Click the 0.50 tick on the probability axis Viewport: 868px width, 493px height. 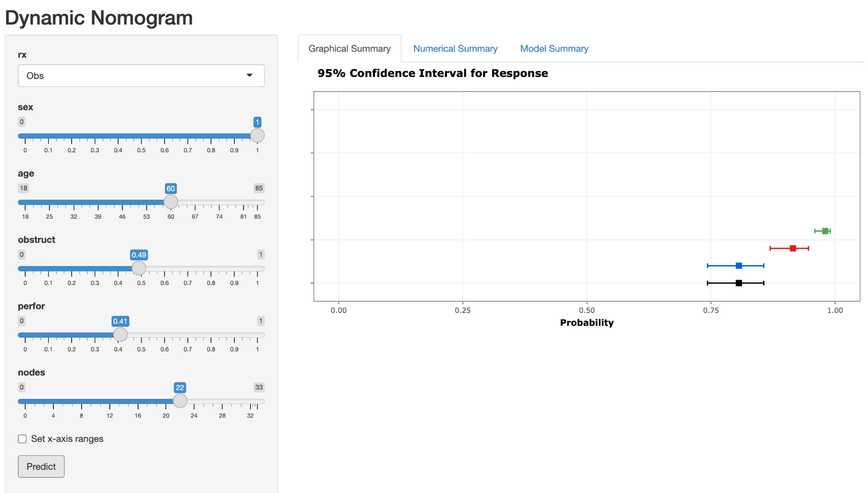[x=587, y=310]
